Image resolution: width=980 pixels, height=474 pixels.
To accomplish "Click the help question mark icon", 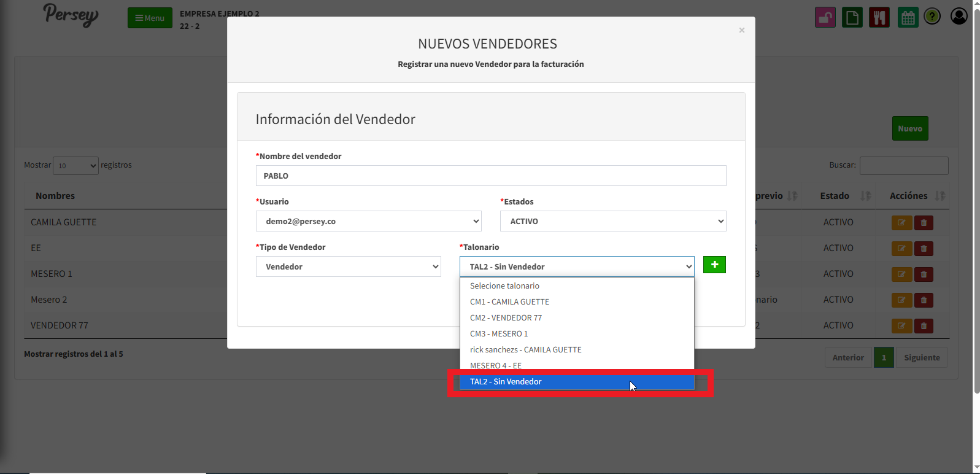I will [932, 17].
